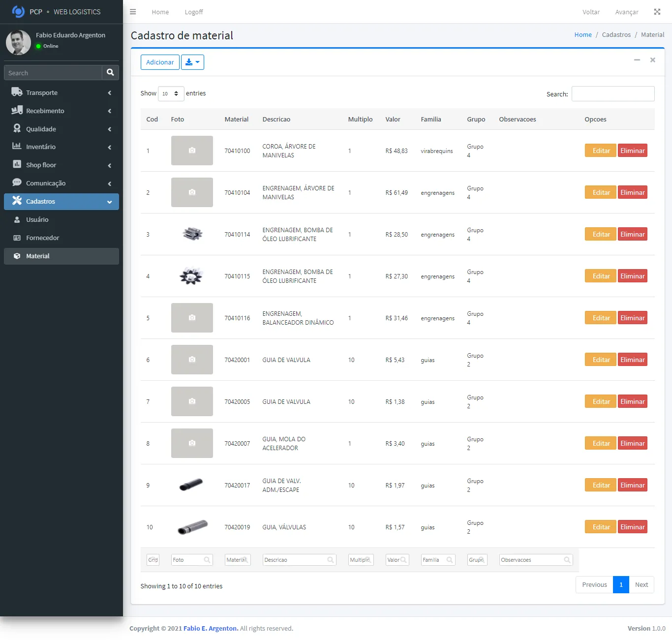Screen dimensions: 672x640
Task: Eliminate material 70420019 with Eliminar button
Action: [x=632, y=527]
